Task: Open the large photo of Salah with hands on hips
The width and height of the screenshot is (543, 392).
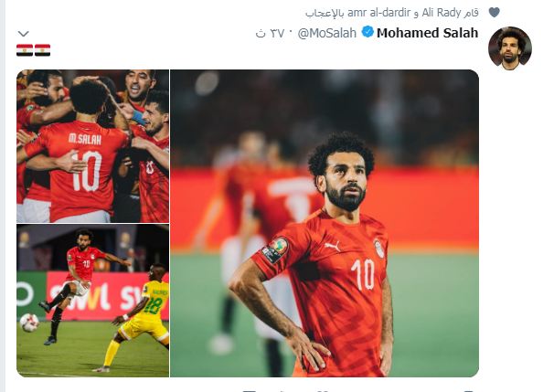Action: coord(325,223)
